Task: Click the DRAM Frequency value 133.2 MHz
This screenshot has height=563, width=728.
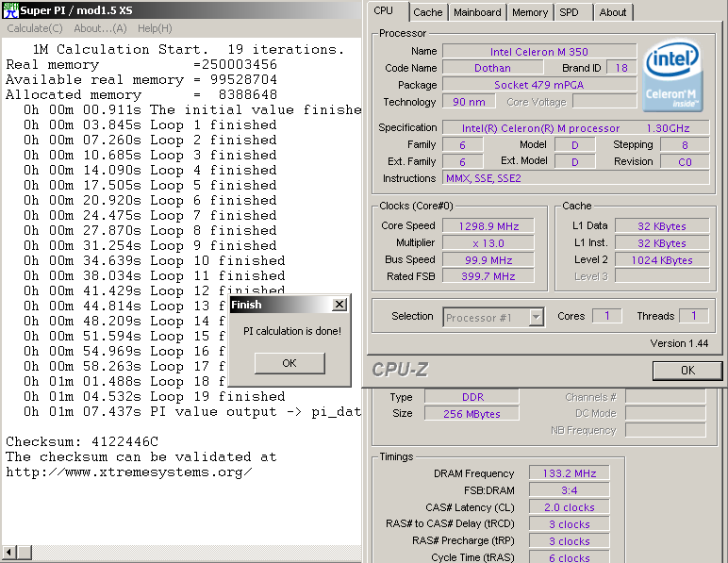Action: (x=570, y=473)
